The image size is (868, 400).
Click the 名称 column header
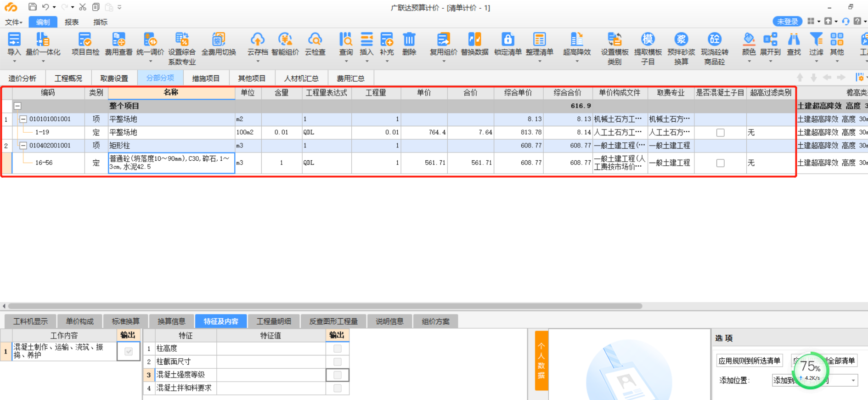point(171,93)
